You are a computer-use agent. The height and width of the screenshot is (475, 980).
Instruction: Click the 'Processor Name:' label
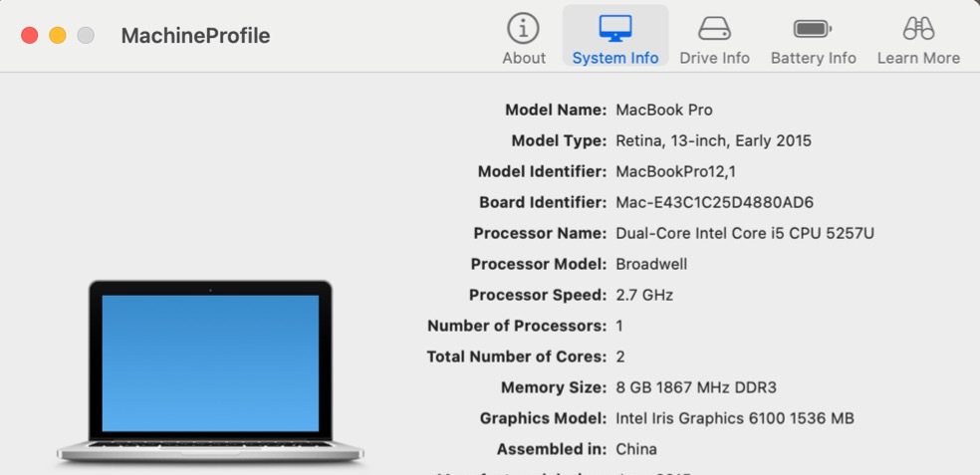pos(540,233)
